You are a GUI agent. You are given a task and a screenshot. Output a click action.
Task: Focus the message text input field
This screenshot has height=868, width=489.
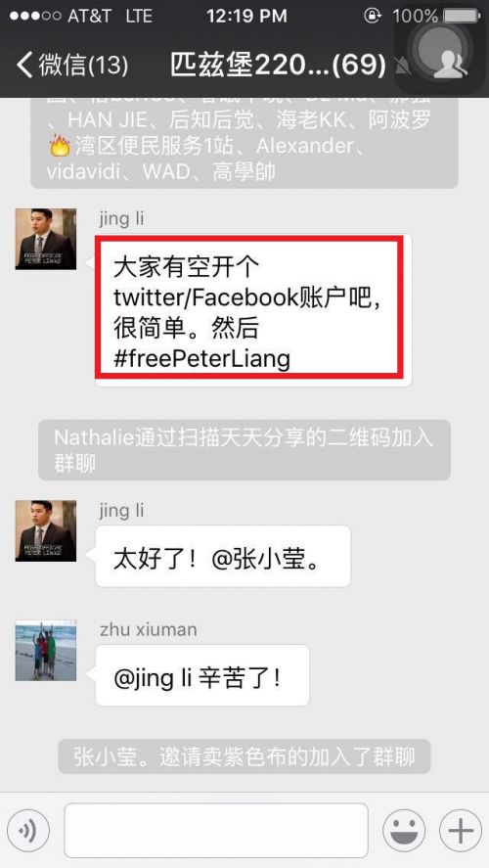[216, 831]
